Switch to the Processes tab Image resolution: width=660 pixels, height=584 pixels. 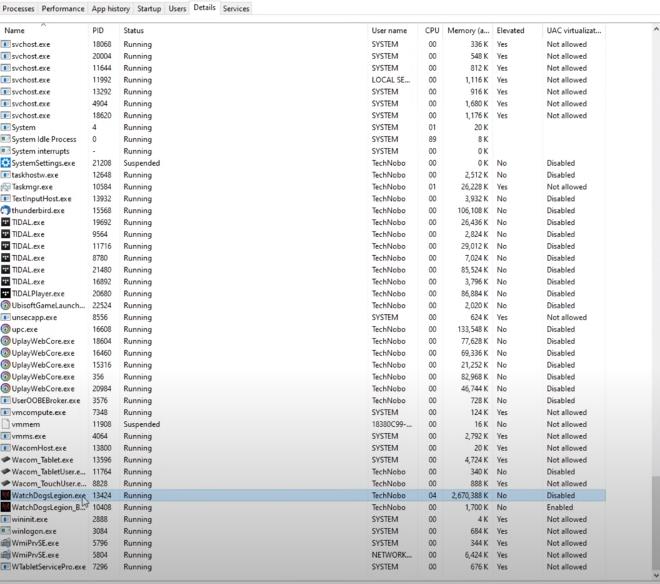19,8
